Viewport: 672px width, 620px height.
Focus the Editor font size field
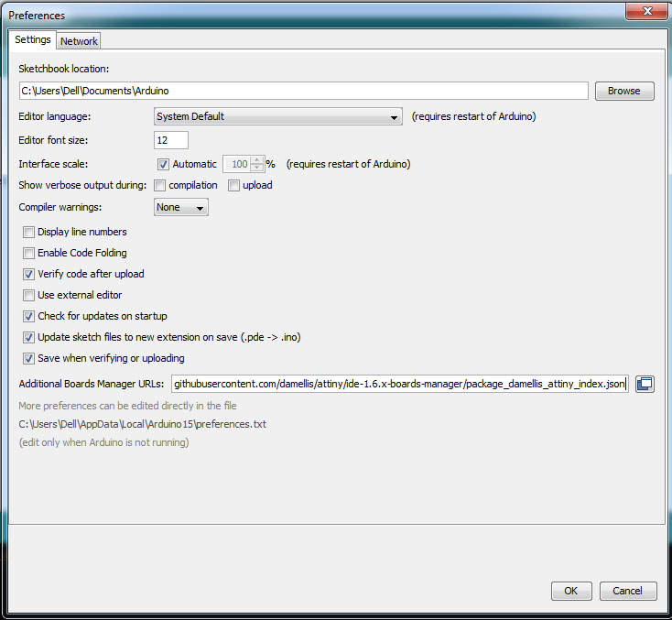(170, 140)
